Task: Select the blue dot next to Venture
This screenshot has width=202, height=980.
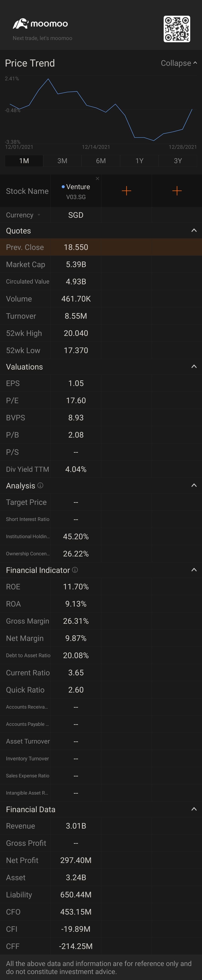Action: [x=63, y=187]
